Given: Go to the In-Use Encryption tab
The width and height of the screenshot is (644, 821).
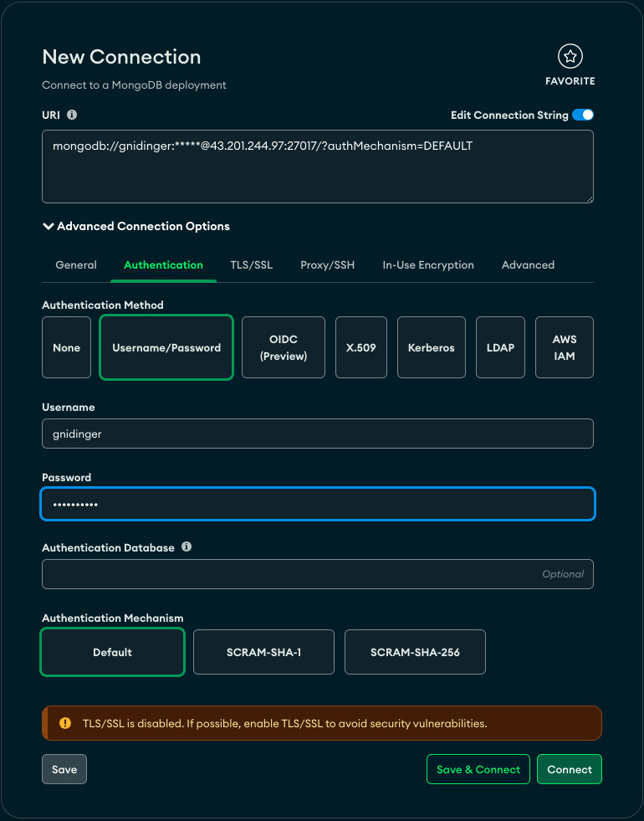Looking at the screenshot, I should pyautogui.click(x=428, y=265).
